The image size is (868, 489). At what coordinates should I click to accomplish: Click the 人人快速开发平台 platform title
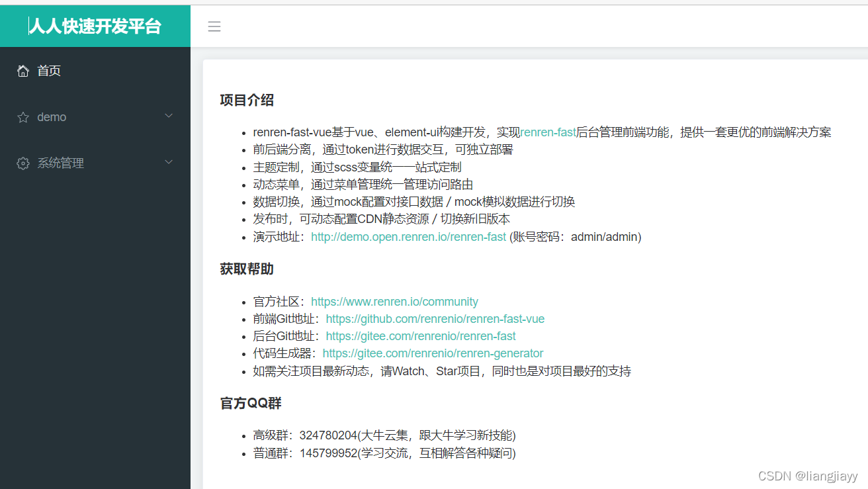pyautogui.click(x=95, y=26)
